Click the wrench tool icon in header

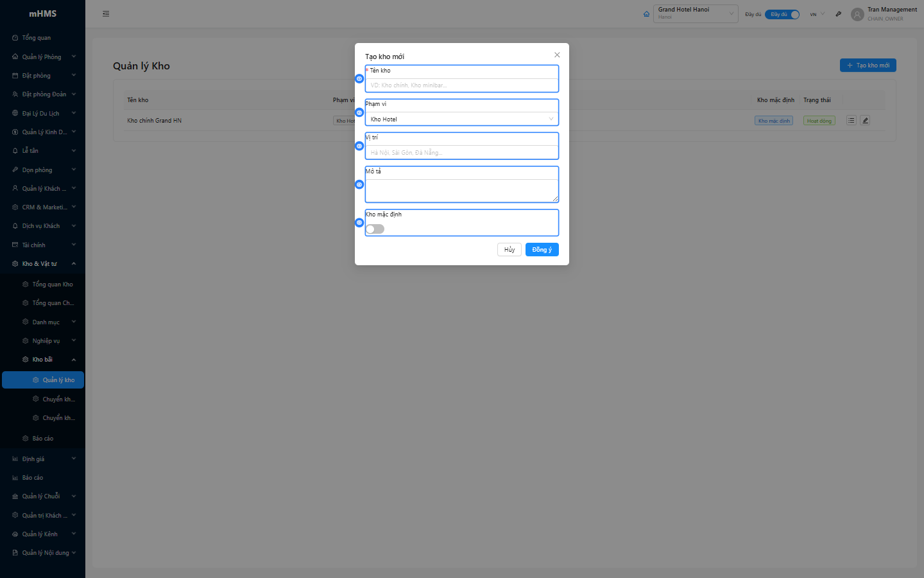(x=838, y=14)
